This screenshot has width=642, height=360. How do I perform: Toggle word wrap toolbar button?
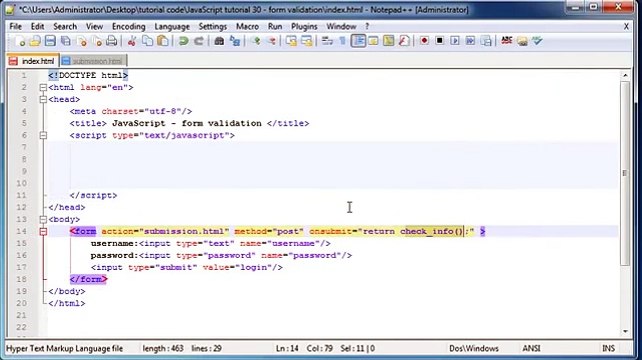click(x=327, y=41)
